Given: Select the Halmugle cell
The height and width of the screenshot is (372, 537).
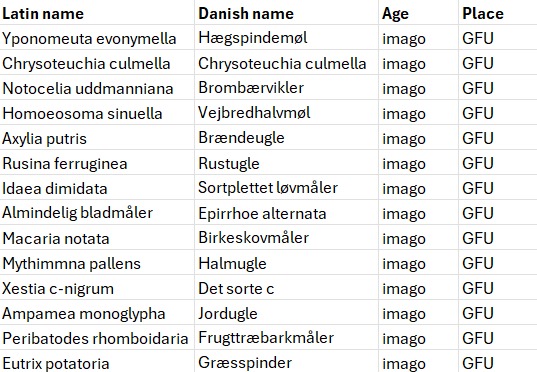Looking at the screenshot, I should 286,262.
